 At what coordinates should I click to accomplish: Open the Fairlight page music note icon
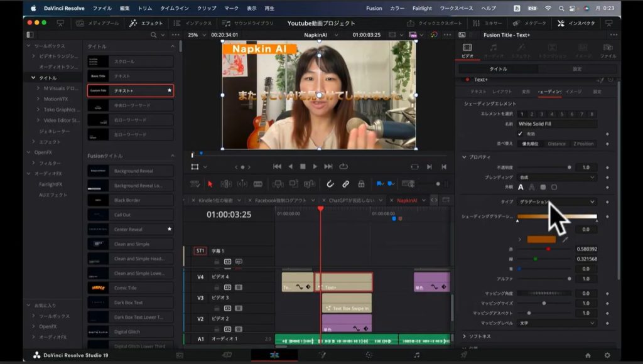[417, 355]
